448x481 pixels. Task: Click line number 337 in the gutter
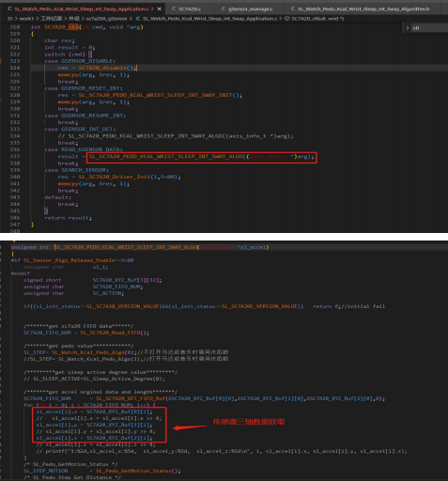[15, 157]
